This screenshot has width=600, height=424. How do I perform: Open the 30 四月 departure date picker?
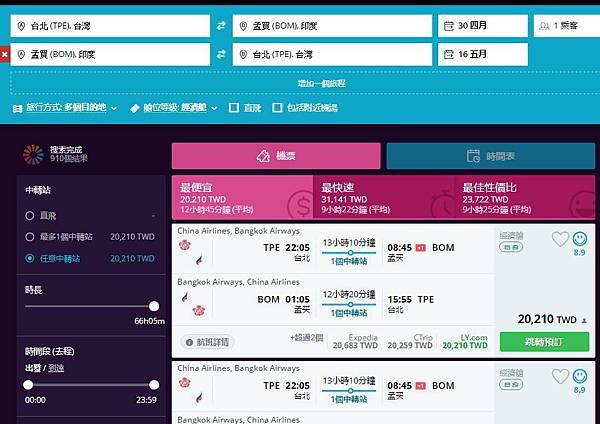point(483,26)
